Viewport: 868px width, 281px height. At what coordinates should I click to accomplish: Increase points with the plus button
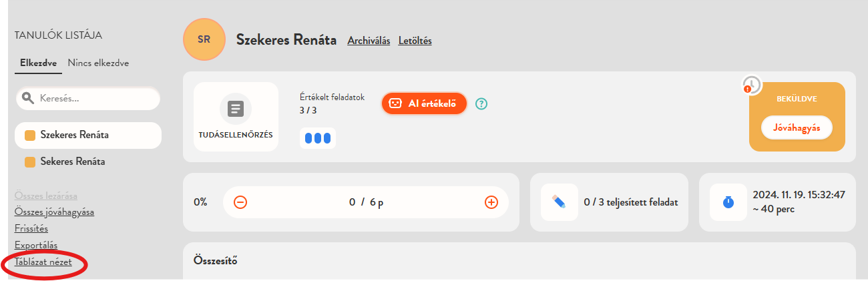click(x=491, y=202)
